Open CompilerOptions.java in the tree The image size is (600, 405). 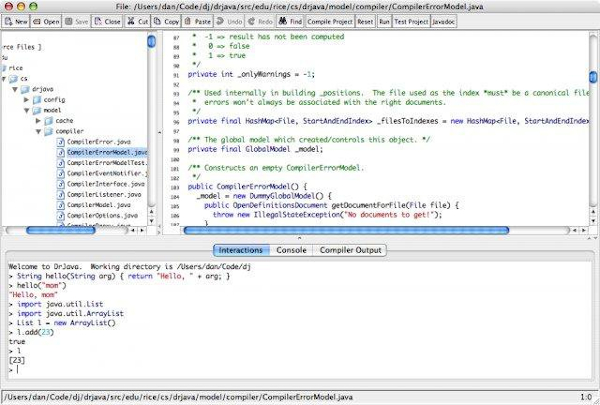(x=102, y=216)
